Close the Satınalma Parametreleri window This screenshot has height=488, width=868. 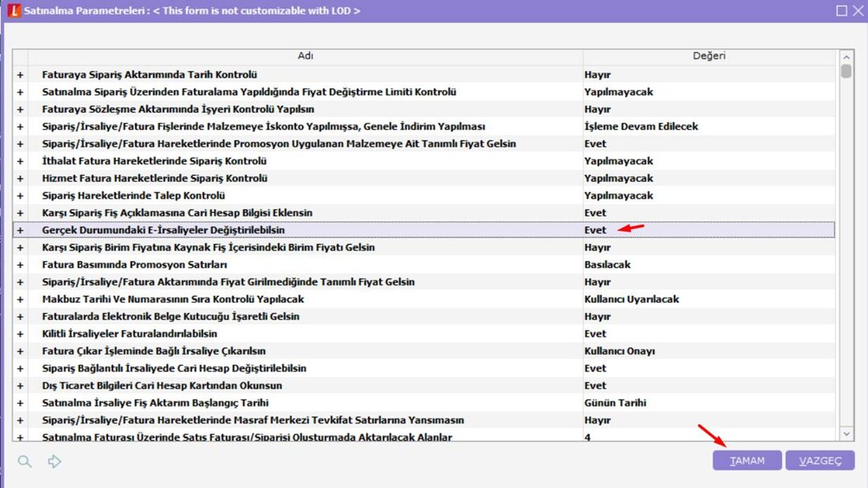(x=858, y=10)
